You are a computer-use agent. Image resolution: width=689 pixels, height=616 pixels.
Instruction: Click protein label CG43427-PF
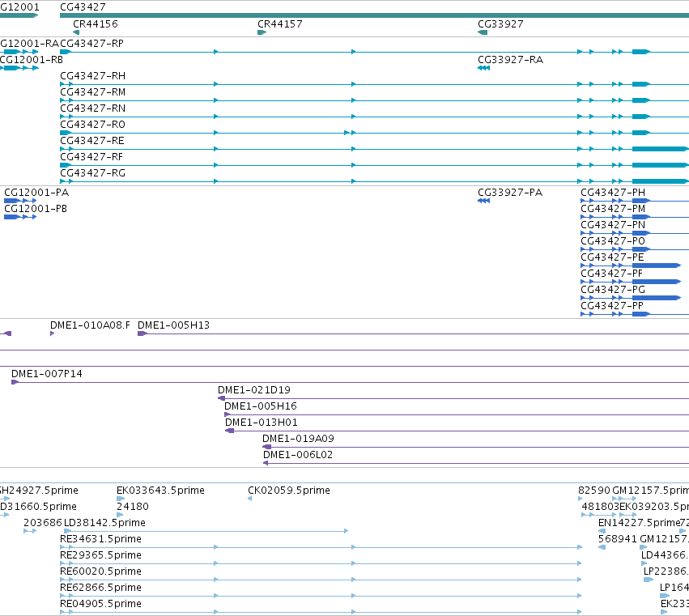click(611, 274)
